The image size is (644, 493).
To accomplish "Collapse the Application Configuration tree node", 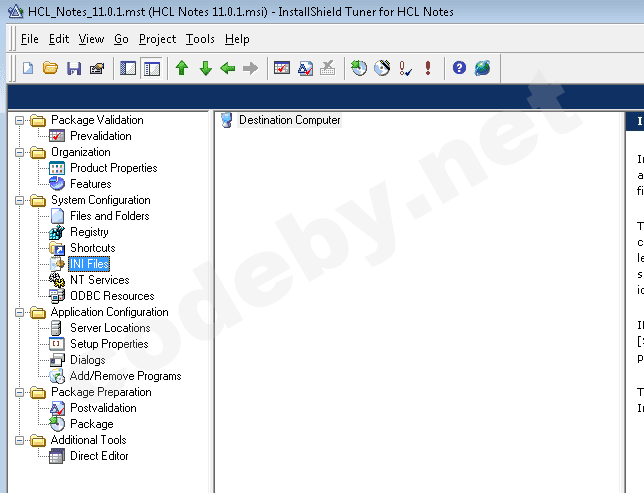I will 19,313.
